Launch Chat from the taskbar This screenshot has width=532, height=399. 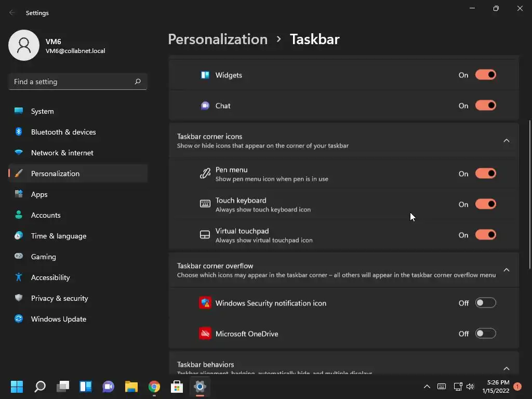tap(108, 387)
